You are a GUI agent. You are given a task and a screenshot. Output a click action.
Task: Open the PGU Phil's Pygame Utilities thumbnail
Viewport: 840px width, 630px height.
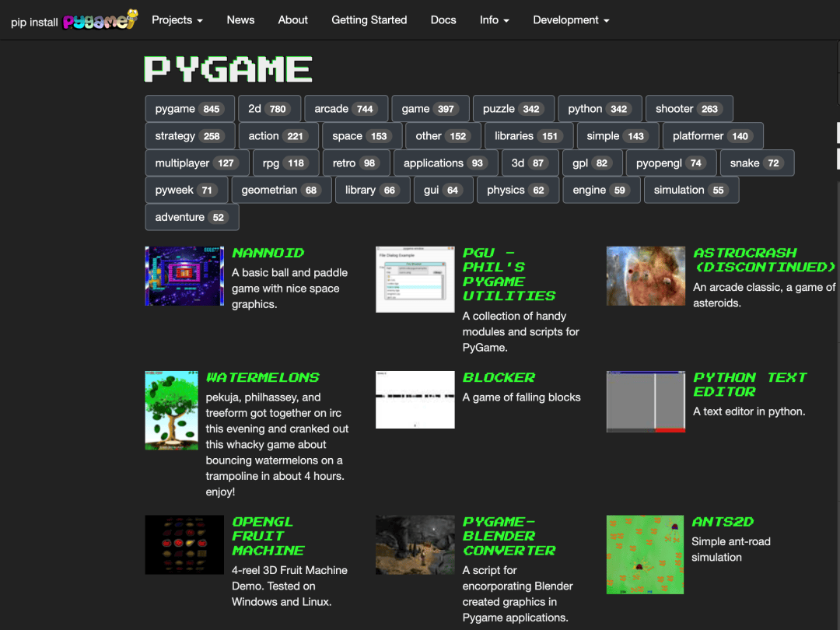(x=415, y=279)
